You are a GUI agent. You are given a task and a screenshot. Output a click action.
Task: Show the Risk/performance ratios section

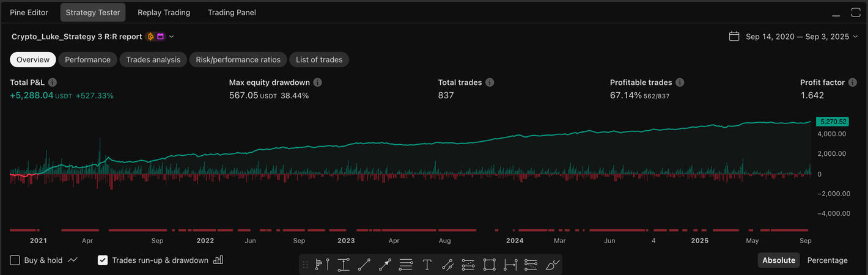tap(238, 59)
